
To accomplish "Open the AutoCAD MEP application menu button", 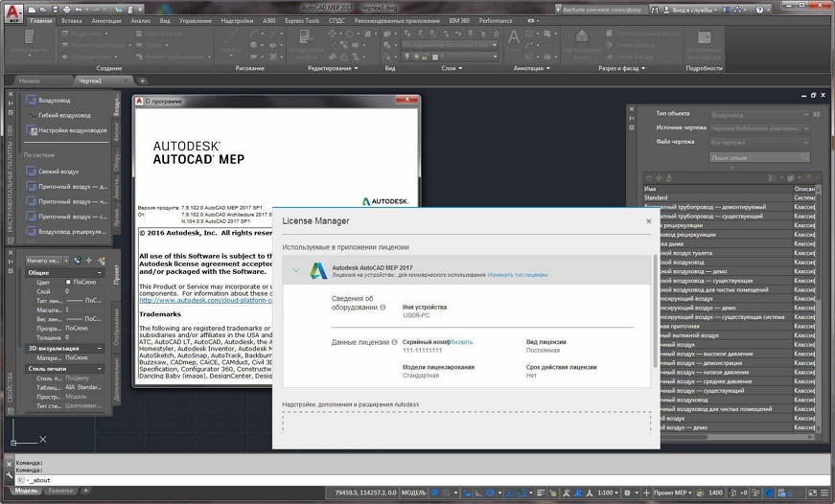I will (x=13, y=12).
